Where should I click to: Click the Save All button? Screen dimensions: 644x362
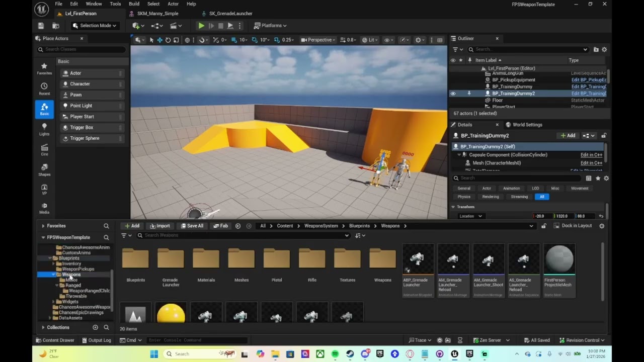[192, 226]
